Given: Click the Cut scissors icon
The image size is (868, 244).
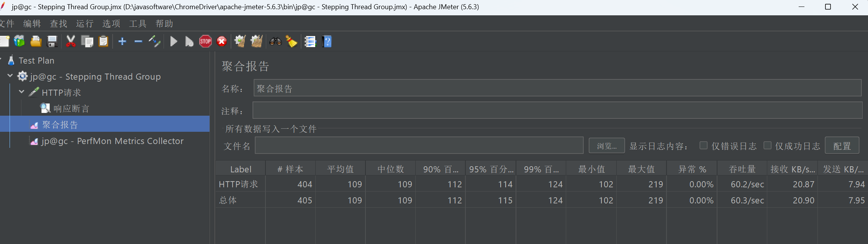Looking at the screenshot, I should pos(70,41).
